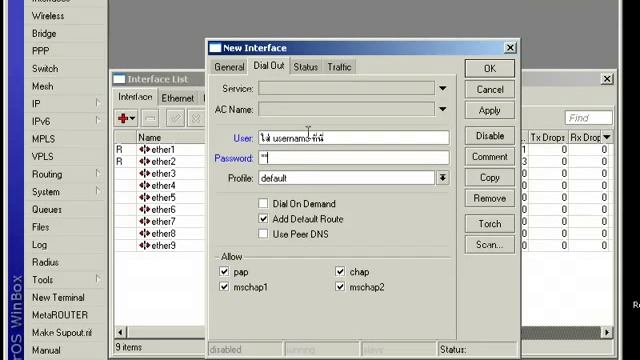Click the left arrow of horizontal scrollbar

coord(120,332)
